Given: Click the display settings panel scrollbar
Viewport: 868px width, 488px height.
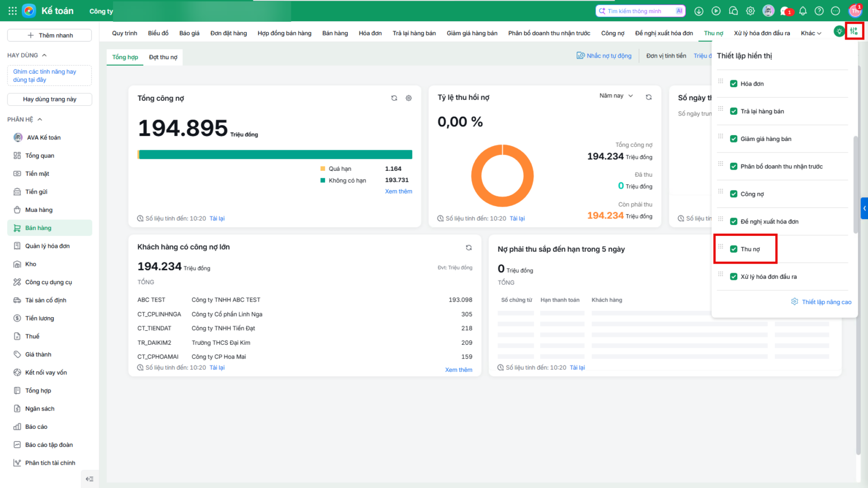Looking at the screenshot, I should [x=857, y=184].
